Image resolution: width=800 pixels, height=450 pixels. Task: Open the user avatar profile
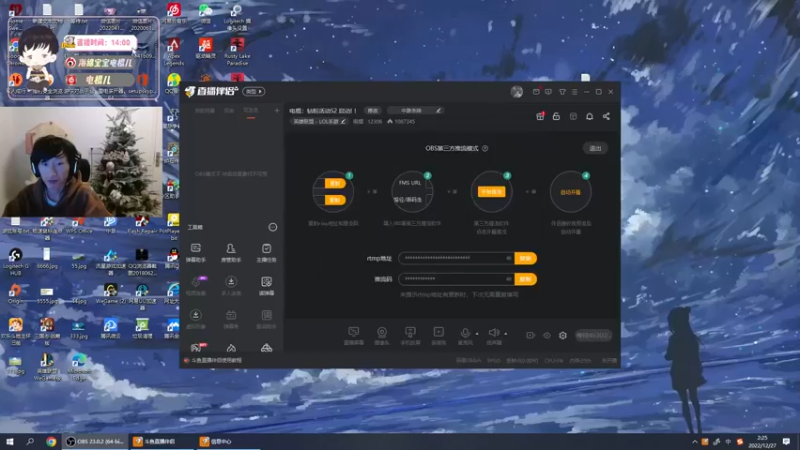click(x=516, y=92)
